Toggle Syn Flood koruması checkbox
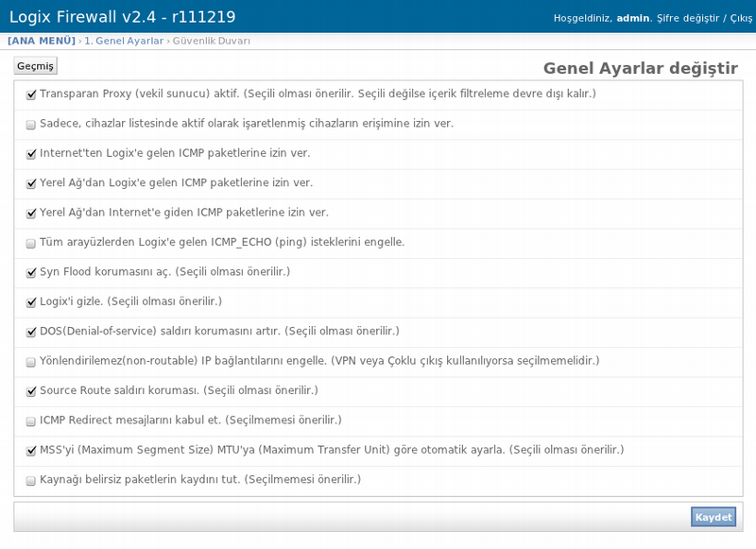This screenshot has height=549, width=756. 31,273
